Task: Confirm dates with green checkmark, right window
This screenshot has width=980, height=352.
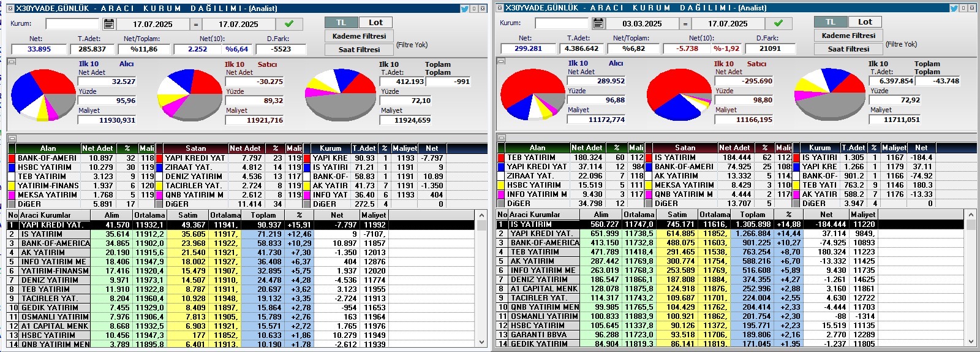Action: pos(778,23)
